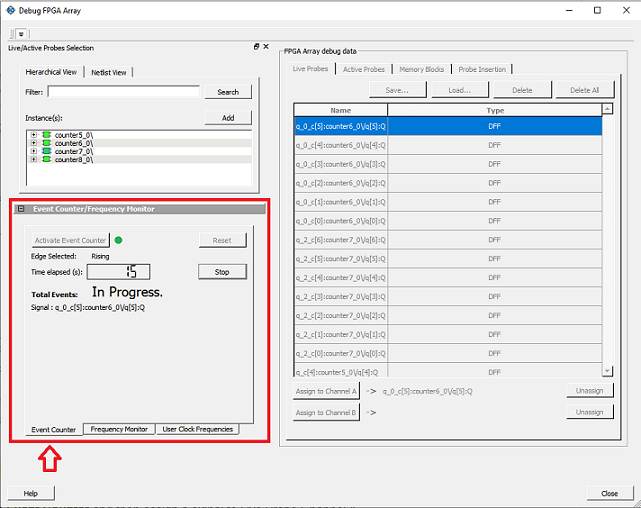Close the Live/Active Probes Selection panel
The height and width of the screenshot is (508, 641).
266,47
